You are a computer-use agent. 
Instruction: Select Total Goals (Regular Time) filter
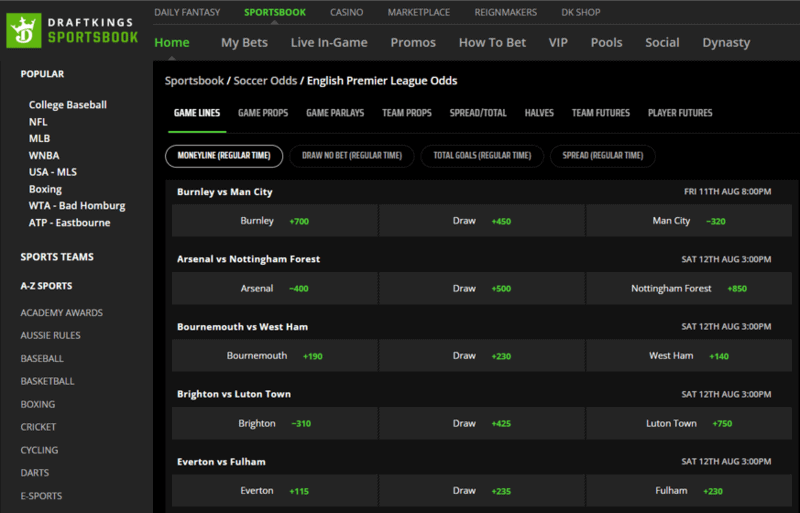482,156
